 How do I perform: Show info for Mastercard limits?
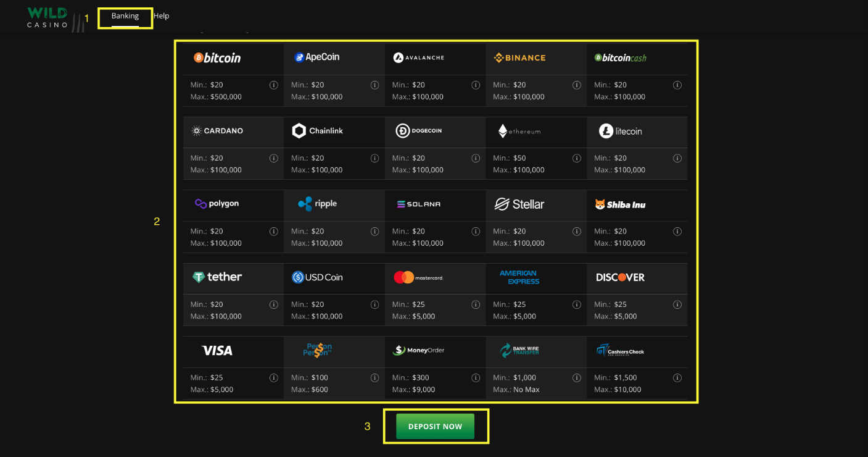(476, 304)
